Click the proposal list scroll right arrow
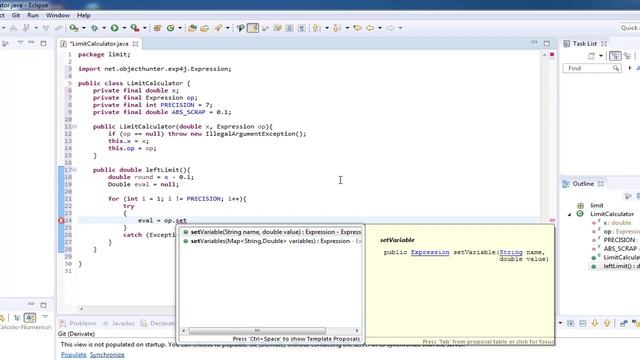This screenshot has height=360, width=640. pos(357,331)
